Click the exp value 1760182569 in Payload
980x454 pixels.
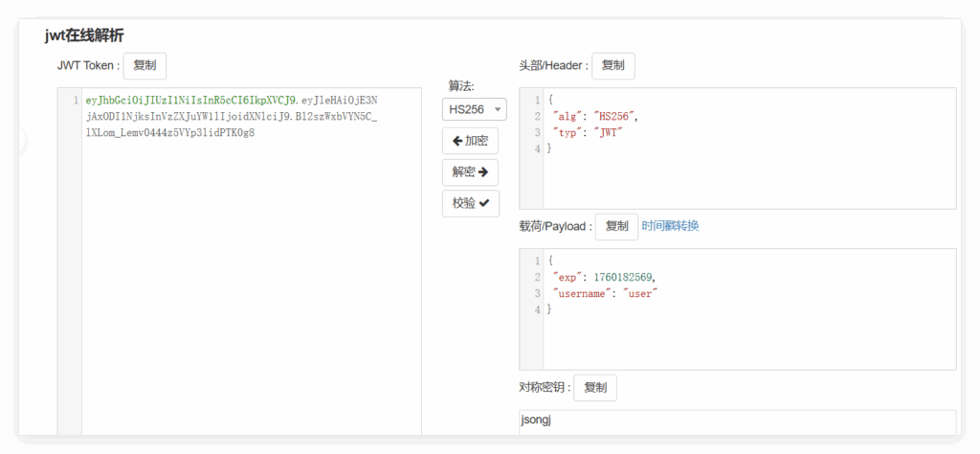click(624, 277)
